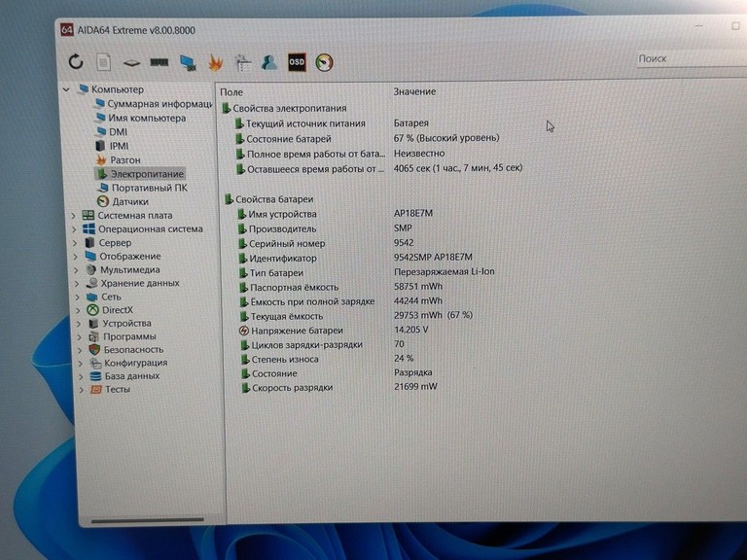Toggle the OSD panel icon

[297, 62]
